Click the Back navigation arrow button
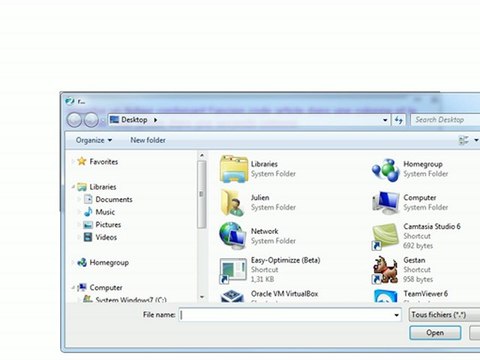The width and height of the screenshot is (480, 360). tap(74, 120)
